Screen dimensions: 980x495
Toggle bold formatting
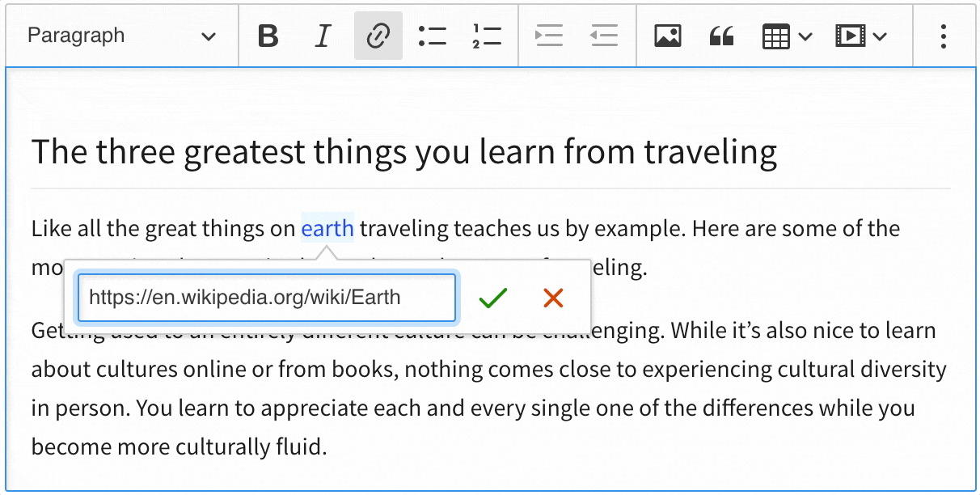pos(268,36)
